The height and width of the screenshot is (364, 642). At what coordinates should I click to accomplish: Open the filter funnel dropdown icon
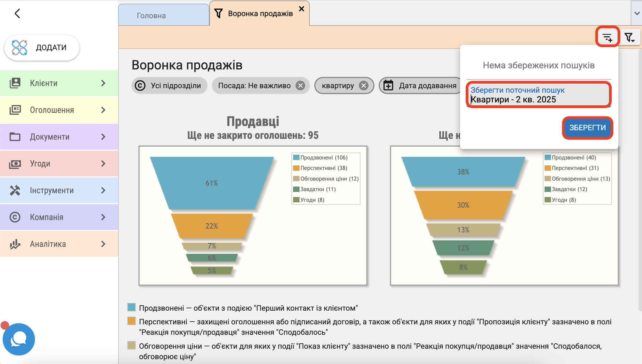point(629,37)
